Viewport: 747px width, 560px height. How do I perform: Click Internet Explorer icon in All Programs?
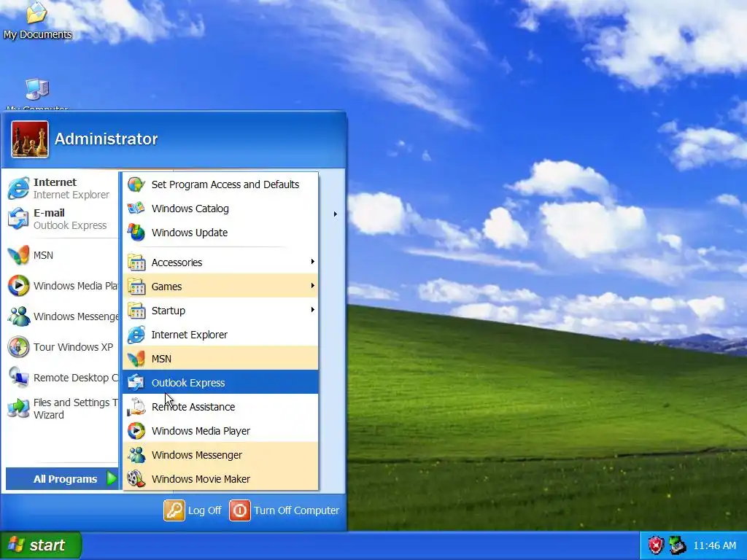[136, 335]
